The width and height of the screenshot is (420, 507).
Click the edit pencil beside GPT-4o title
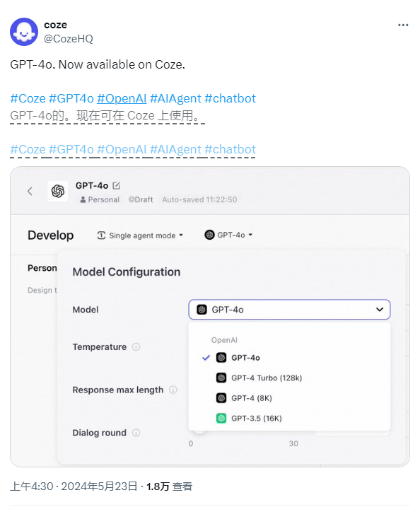117,185
